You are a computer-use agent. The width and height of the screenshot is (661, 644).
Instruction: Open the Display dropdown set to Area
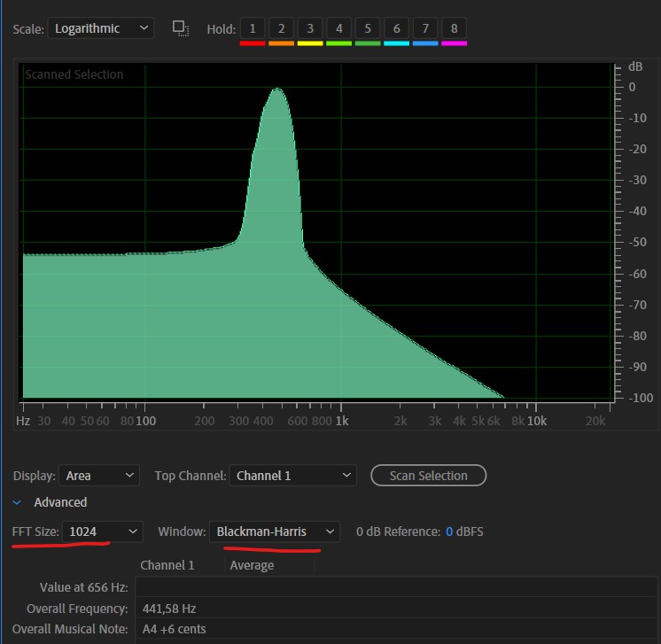pos(99,476)
